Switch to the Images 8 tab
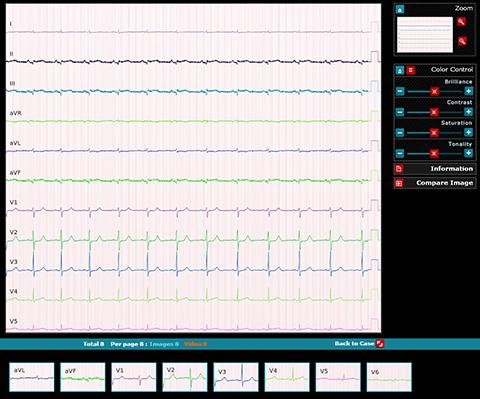 click(x=164, y=344)
